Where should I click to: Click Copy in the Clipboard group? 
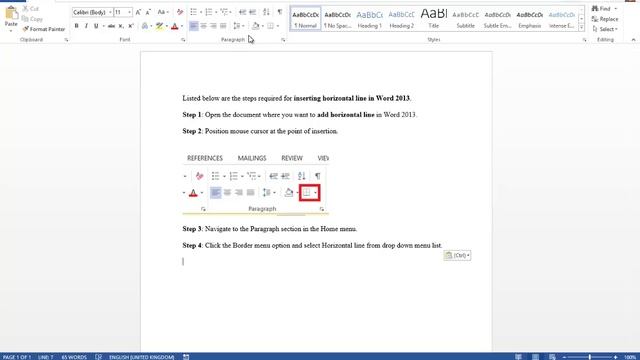click(x=32, y=19)
